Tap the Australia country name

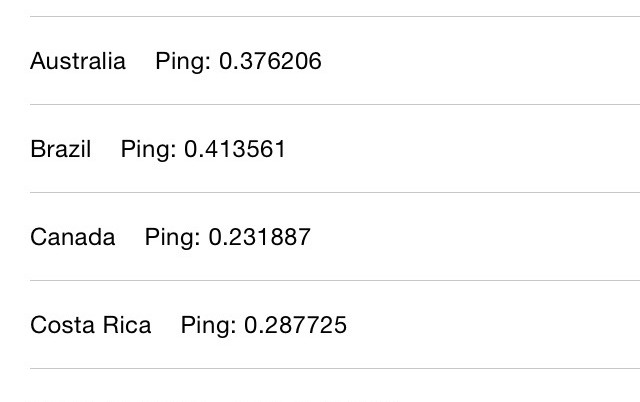pyautogui.click(x=78, y=61)
